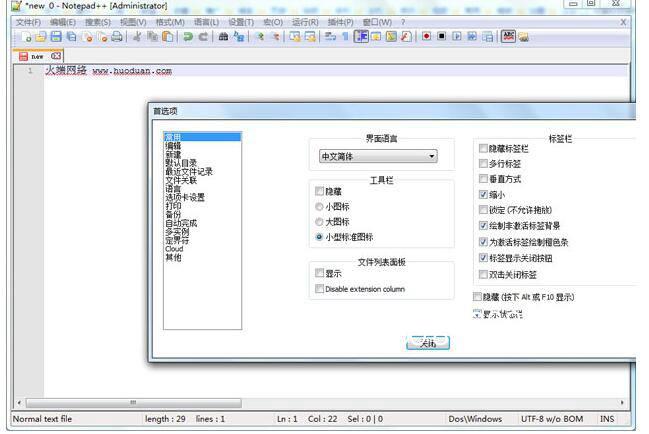Click the Find binoculars icon

pos(222,37)
